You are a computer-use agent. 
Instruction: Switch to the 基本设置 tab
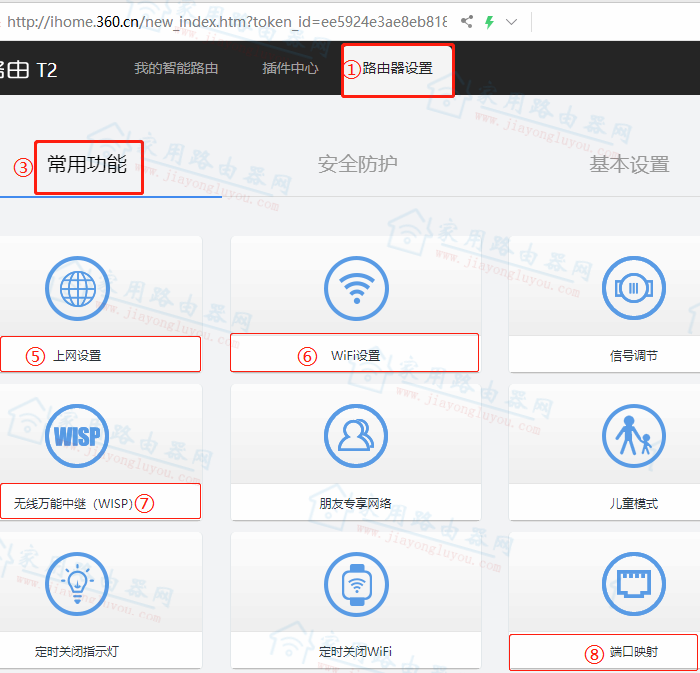tap(629, 164)
